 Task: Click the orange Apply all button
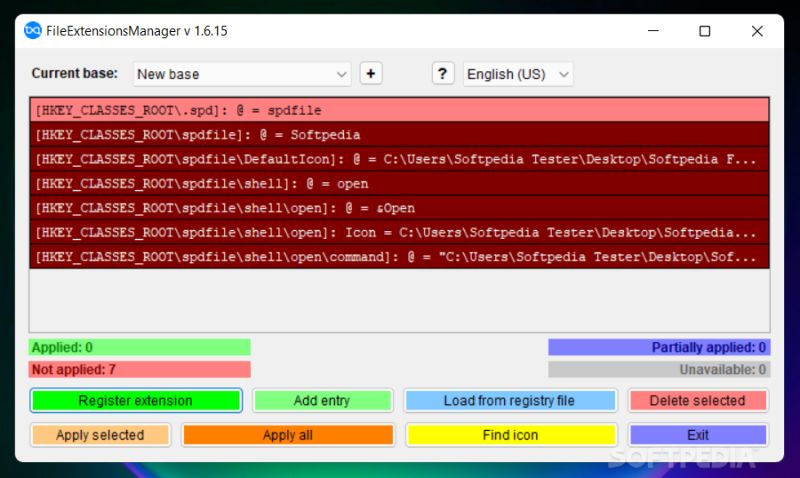click(x=288, y=435)
